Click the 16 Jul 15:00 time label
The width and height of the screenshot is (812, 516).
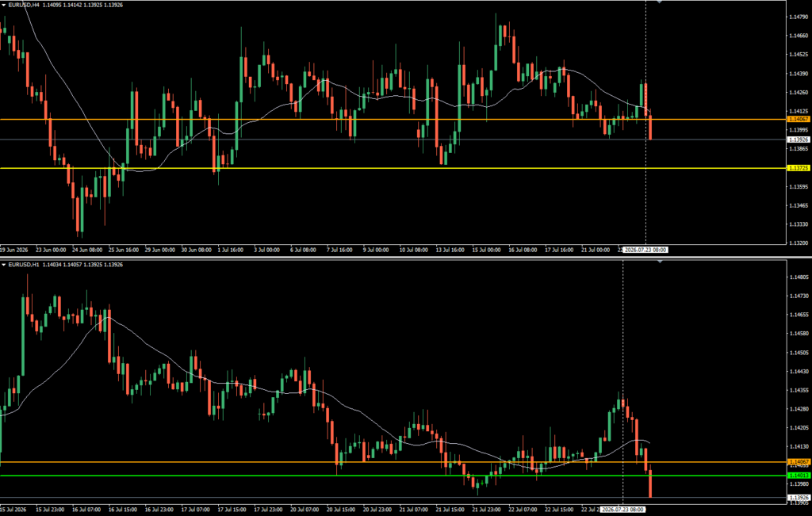(x=124, y=510)
